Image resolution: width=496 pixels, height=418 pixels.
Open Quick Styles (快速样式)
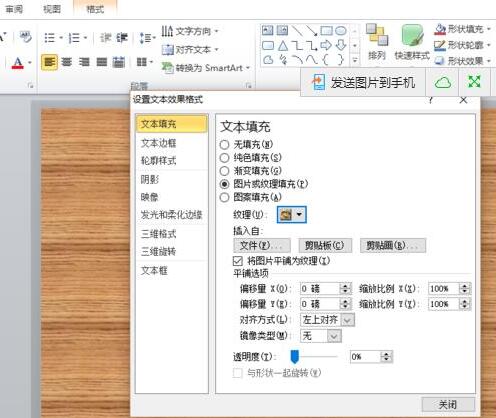[x=412, y=41]
